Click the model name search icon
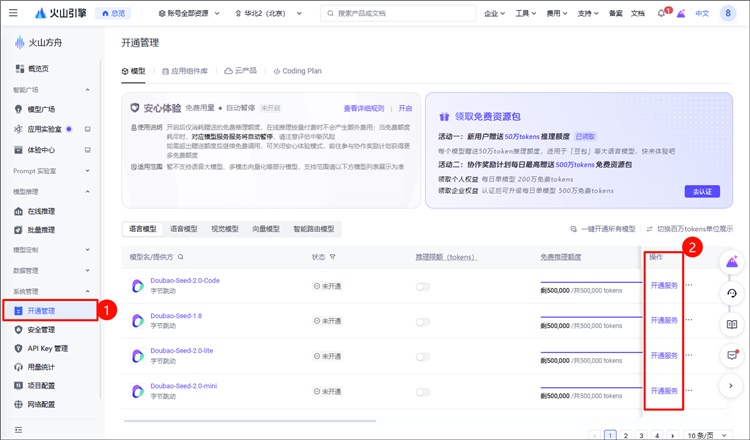The width and height of the screenshot is (750, 440). click(183, 257)
